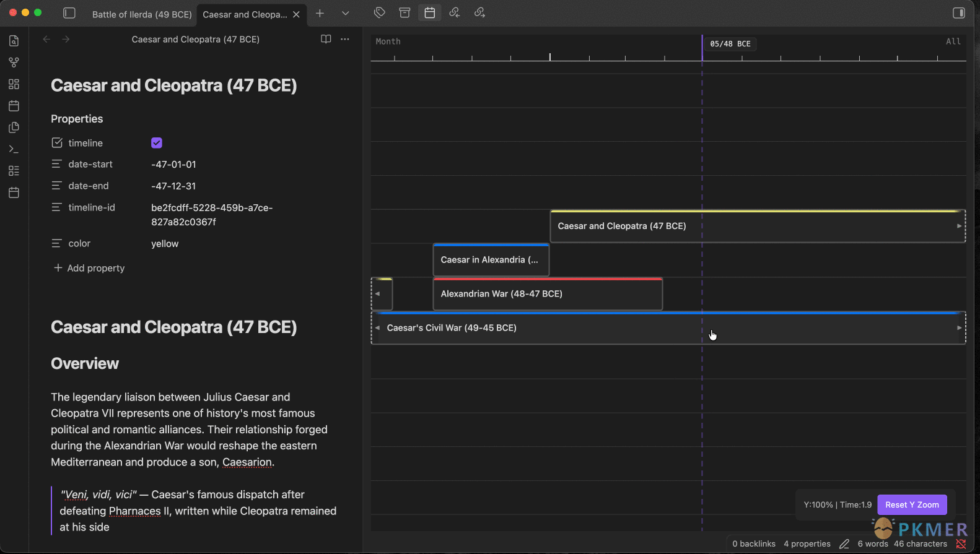Click left arrow on small clipped event
The height and width of the screenshot is (554, 980).
(x=377, y=294)
